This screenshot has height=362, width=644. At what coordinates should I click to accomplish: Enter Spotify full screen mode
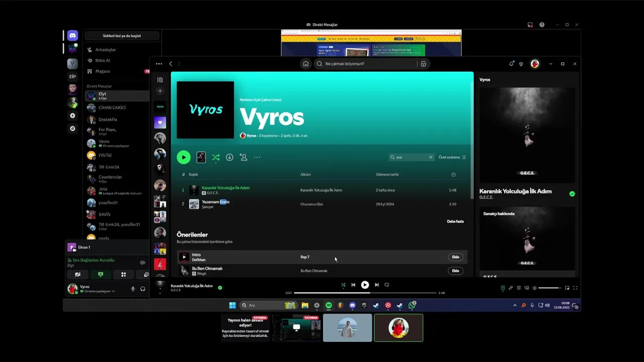point(575,288)
